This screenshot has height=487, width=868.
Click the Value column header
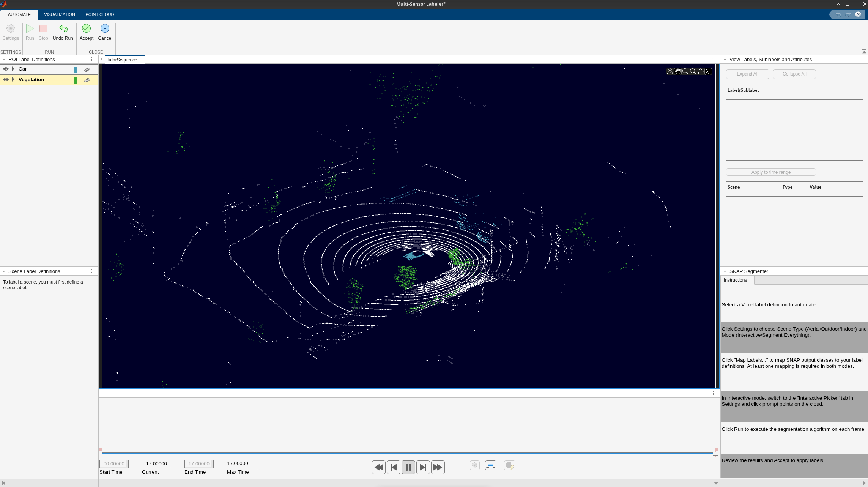(x=835, y=189)
